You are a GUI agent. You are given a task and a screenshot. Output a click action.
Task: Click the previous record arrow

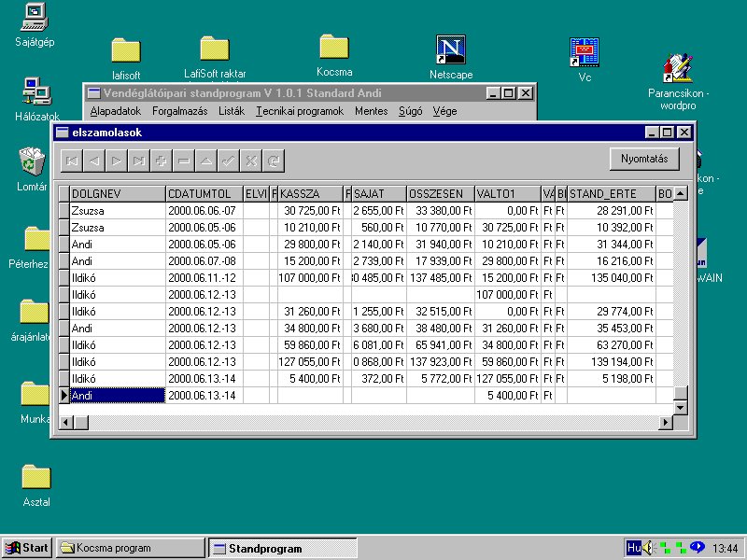(94, 161)
